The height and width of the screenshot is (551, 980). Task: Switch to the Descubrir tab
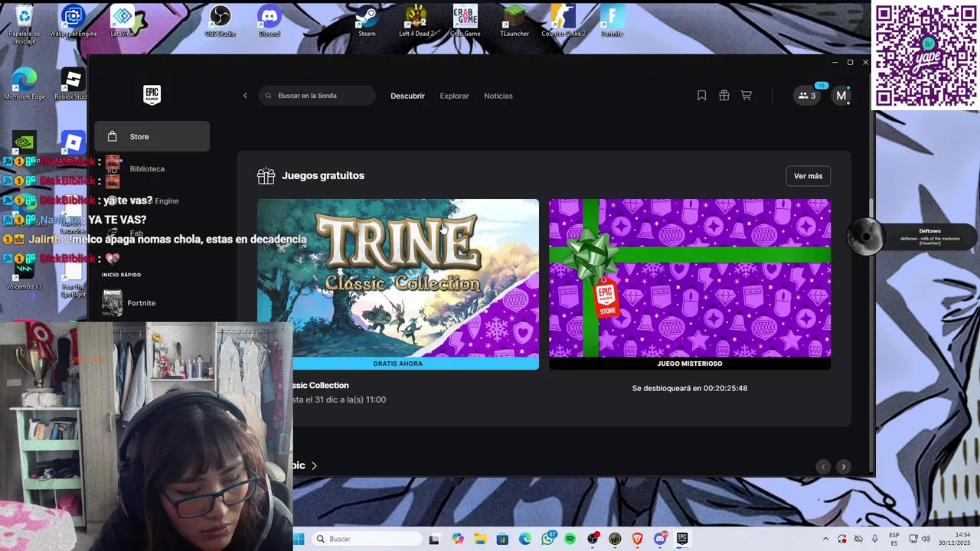(x=407, y=96)
